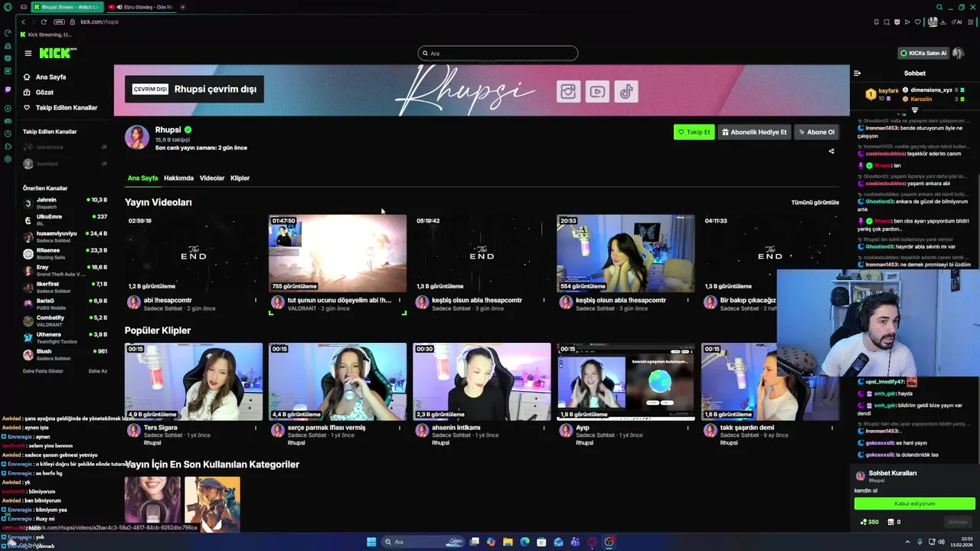
Task: Click Rhupsi's channel avatar
Action: pos(137,138)
